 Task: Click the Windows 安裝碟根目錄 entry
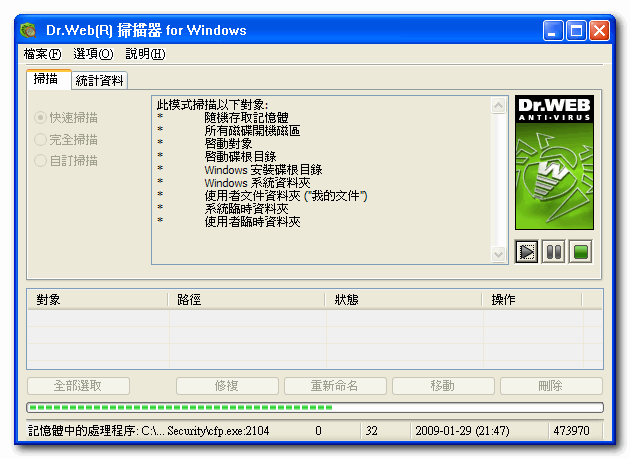point(263,170)
